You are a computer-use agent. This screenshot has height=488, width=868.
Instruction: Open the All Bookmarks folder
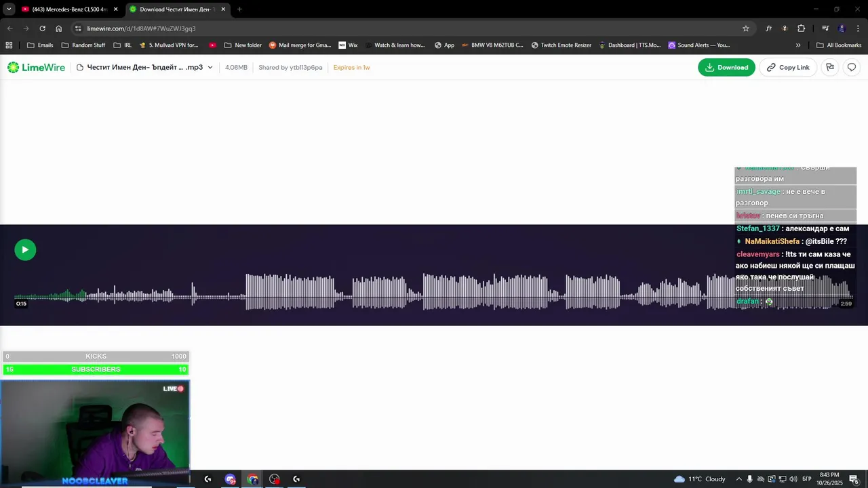[839, 45]
